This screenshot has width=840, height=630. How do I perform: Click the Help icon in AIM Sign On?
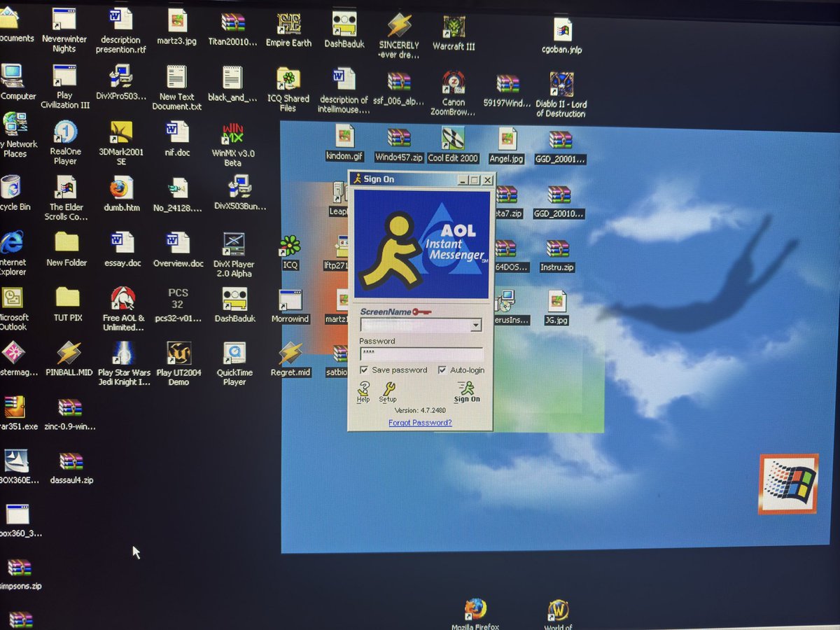point(363,392)
